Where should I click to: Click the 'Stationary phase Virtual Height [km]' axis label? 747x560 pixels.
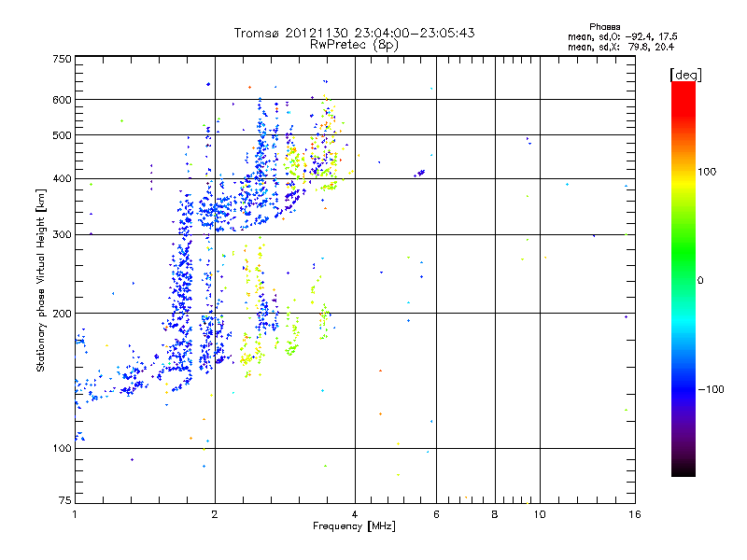(40, 280)
